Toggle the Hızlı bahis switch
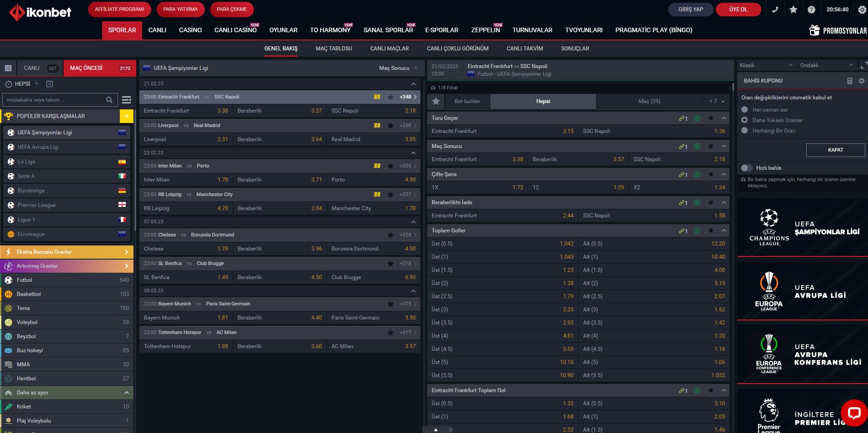 [x=747, y=168]
